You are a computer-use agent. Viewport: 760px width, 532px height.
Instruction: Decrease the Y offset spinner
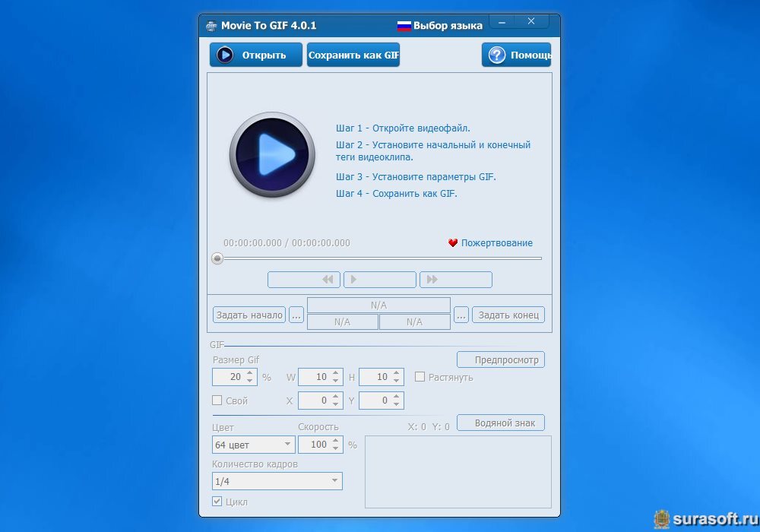pyautogui.click(x=397, y=404)
